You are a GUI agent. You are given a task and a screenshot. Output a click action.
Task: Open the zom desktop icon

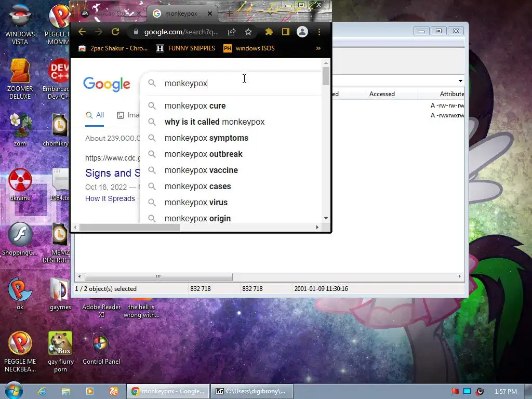(x=20, y=130)
